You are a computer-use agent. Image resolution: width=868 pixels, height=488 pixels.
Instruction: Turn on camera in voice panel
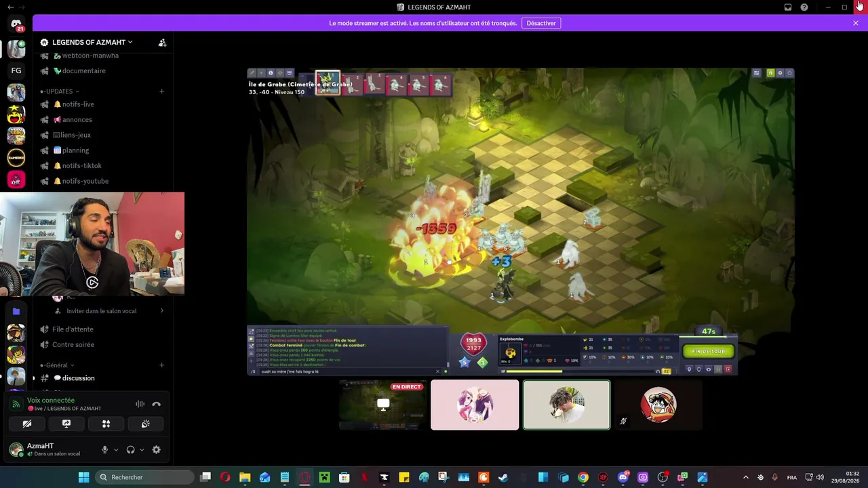click(x=27, y=424)
